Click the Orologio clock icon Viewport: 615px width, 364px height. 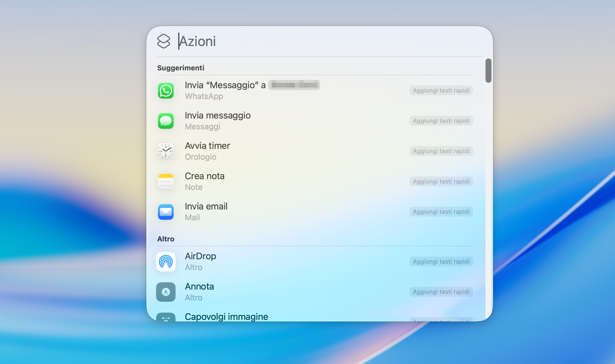tap(166, 151)
